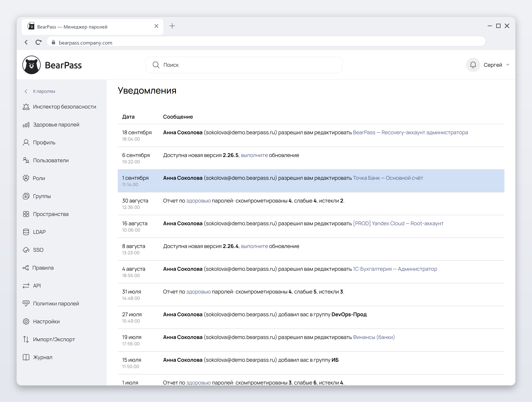Screen dimensions: 532x402
Task: Click the Настройки gear icon
Action: pos(26,321)
